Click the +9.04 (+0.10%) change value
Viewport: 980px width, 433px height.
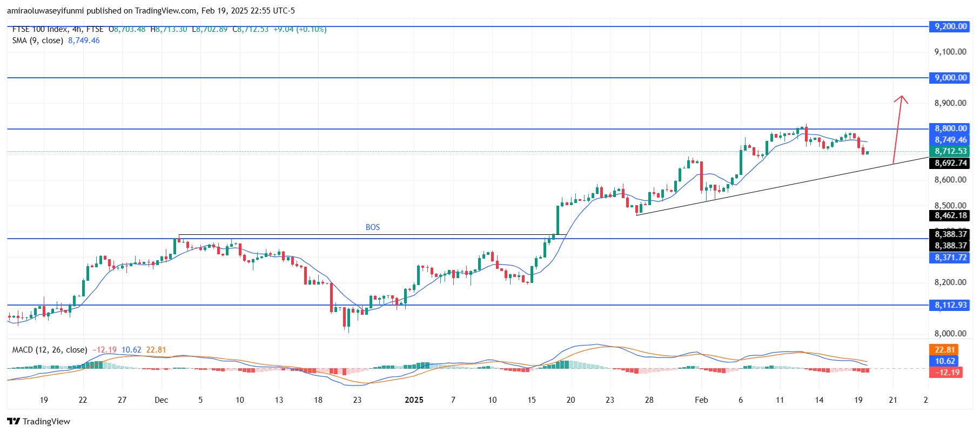300,29
